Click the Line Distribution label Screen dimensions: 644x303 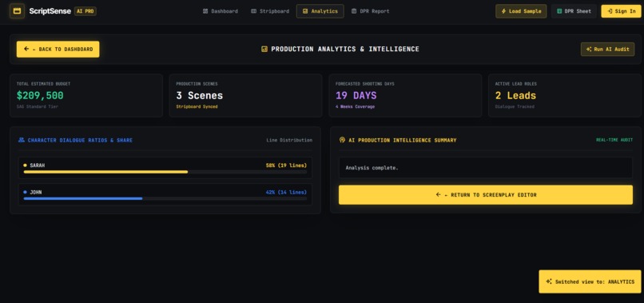289,140
